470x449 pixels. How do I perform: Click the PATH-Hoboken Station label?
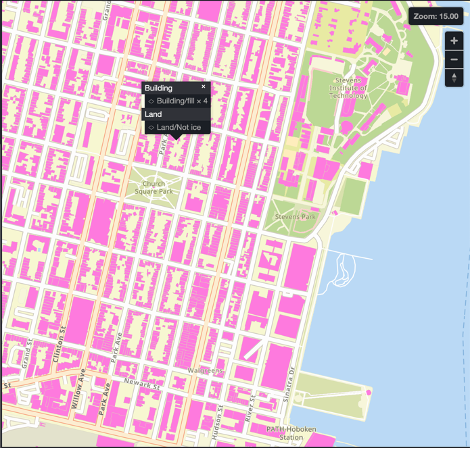point(291,433)
